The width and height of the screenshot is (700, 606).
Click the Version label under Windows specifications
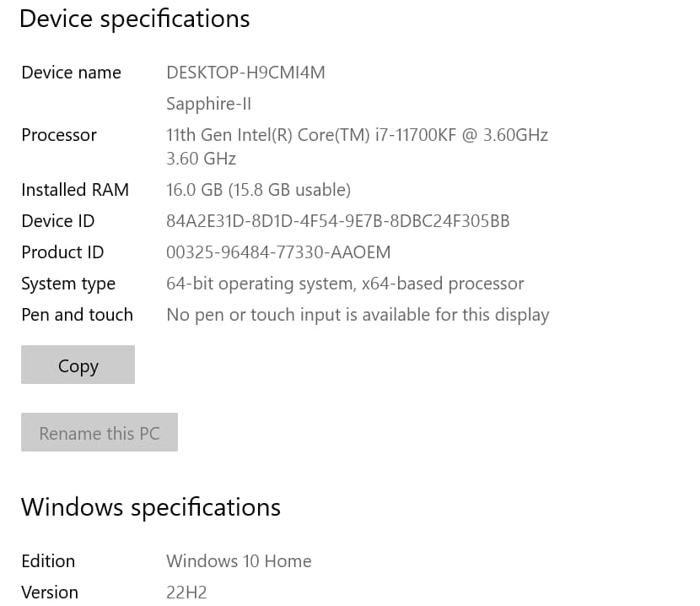pyautogui.click(x=50, y=592)
